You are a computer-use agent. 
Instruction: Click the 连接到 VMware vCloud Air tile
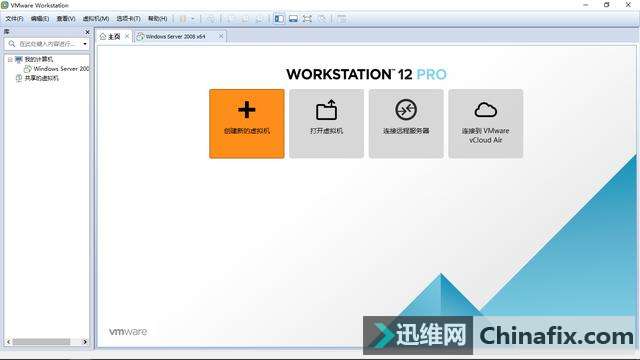click(x=486, y=124)
